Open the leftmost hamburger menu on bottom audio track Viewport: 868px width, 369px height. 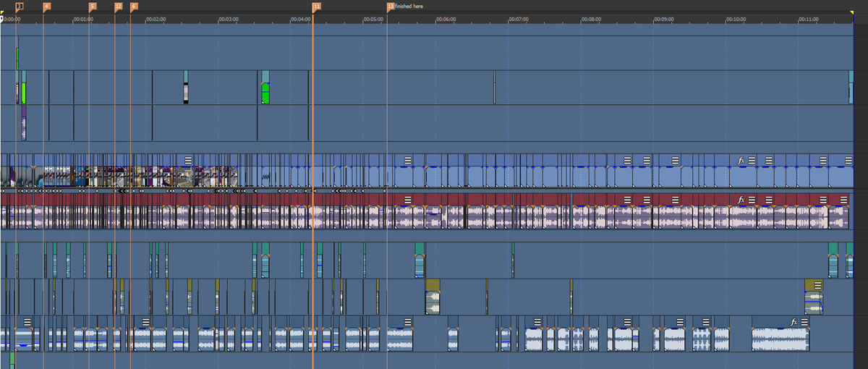[27, 322]
